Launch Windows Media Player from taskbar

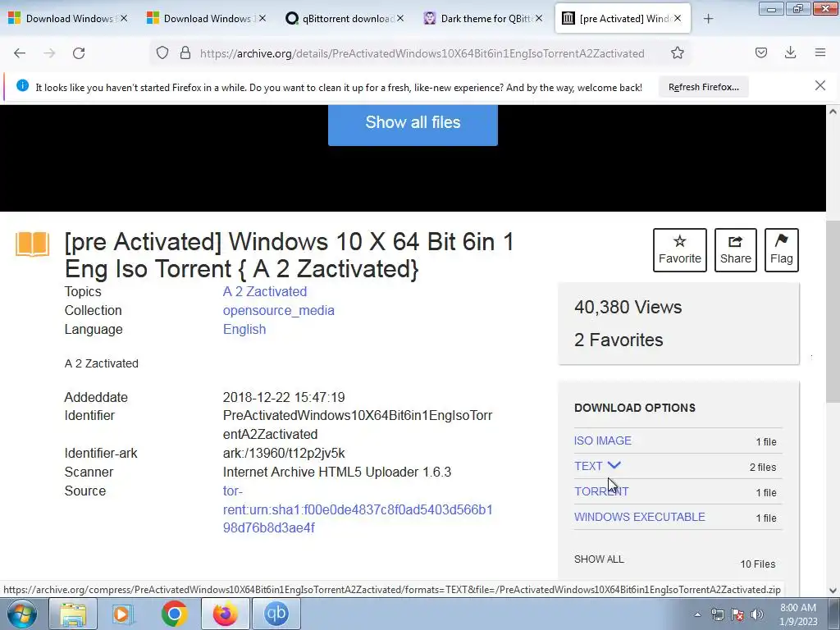tap(123, 614)
